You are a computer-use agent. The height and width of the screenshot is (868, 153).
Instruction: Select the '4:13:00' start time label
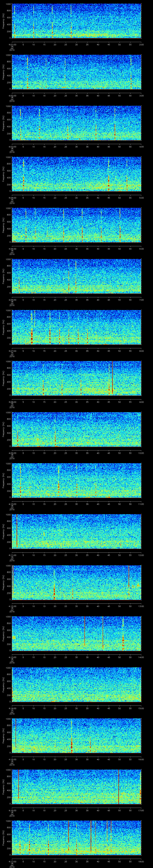12,657
